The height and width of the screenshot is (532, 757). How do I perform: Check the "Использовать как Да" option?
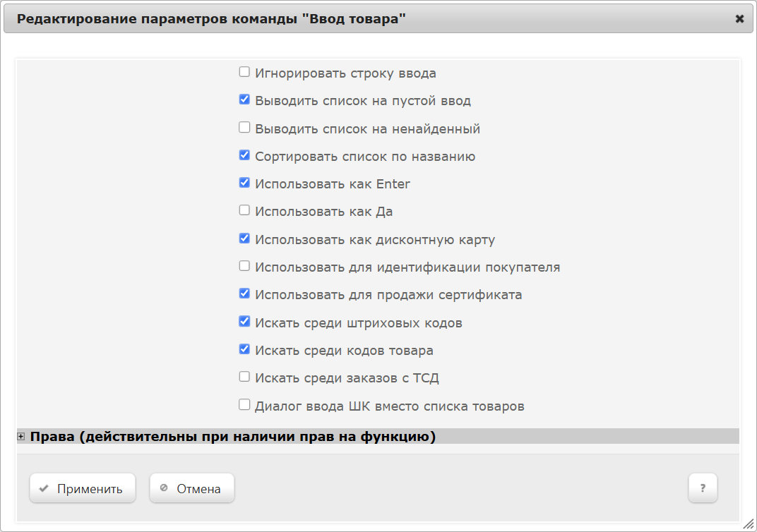click(x=244, y=210)
